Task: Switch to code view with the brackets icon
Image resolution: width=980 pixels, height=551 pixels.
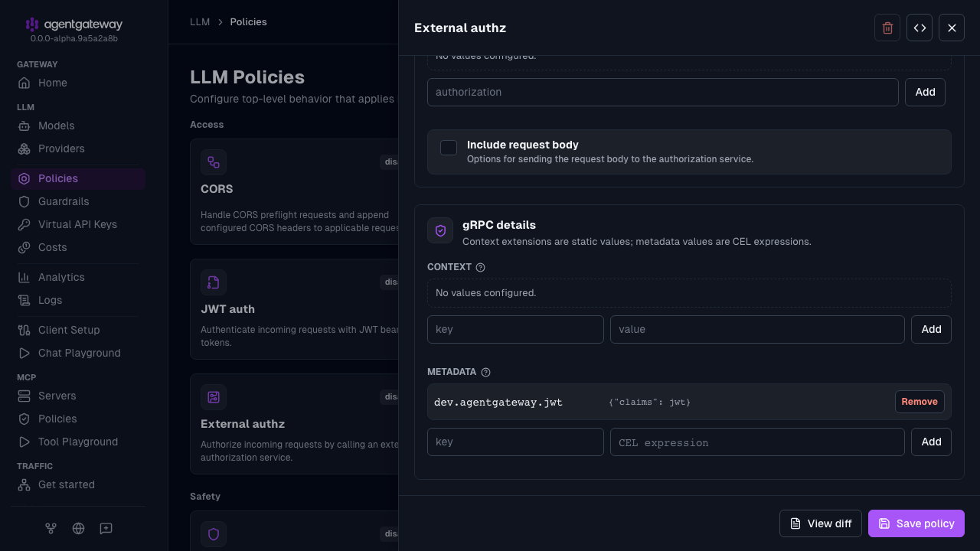Action: point(920,28)
